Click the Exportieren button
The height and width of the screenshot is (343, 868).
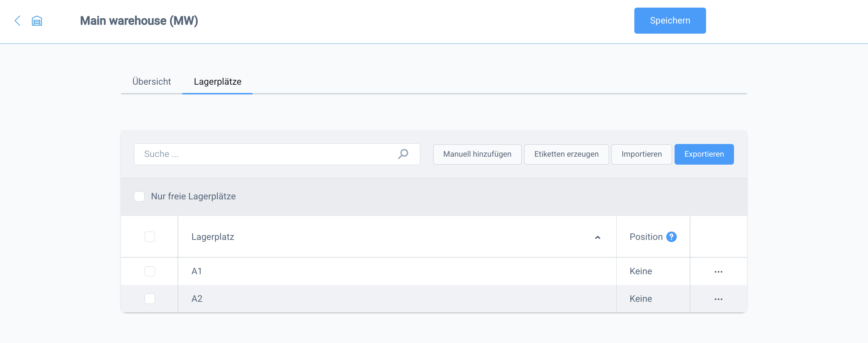tap(704, 154)
